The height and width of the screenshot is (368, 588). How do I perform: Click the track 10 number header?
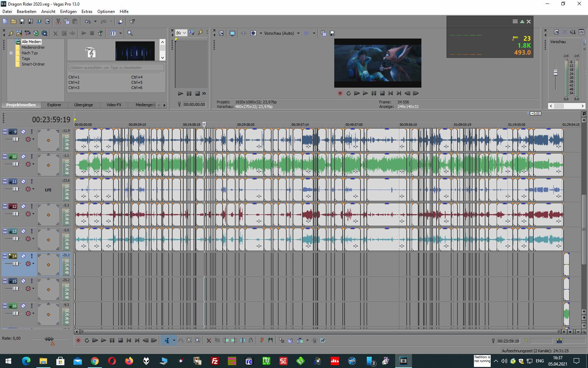point(13,157)
